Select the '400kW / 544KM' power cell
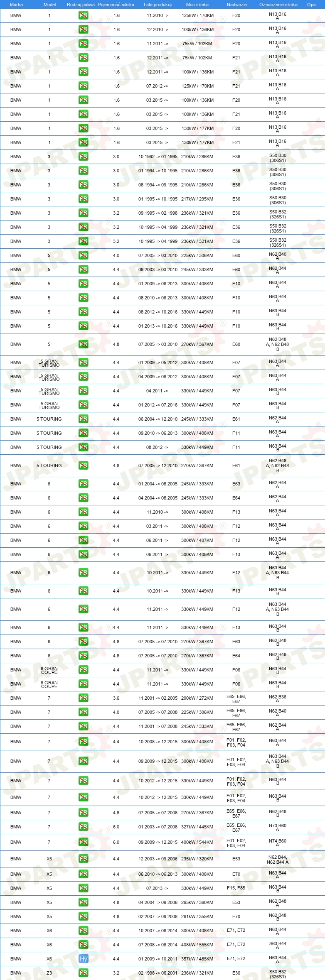The height and width of the screenshot is (980, 325). [x=197, y=842]
